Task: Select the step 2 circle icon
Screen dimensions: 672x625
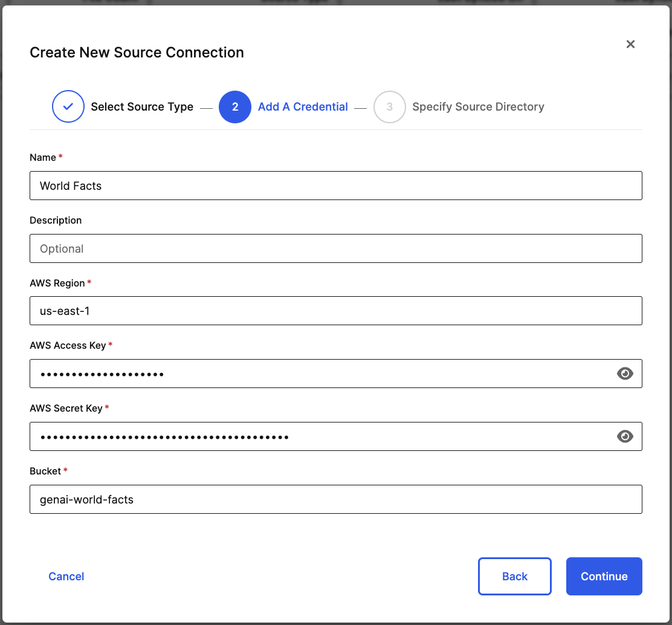Action: tap(235, 107)
